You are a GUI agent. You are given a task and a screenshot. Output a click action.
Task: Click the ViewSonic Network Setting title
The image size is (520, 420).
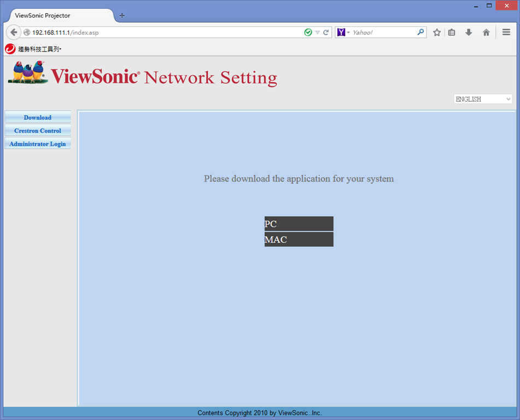tap(164, 77)
